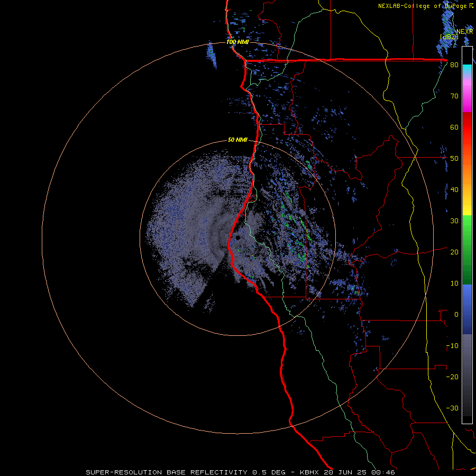Click the NEXLAB-College of DuPage label
Image resolution: width=476 pixels, height=476 pixels.
pos(423,6)
